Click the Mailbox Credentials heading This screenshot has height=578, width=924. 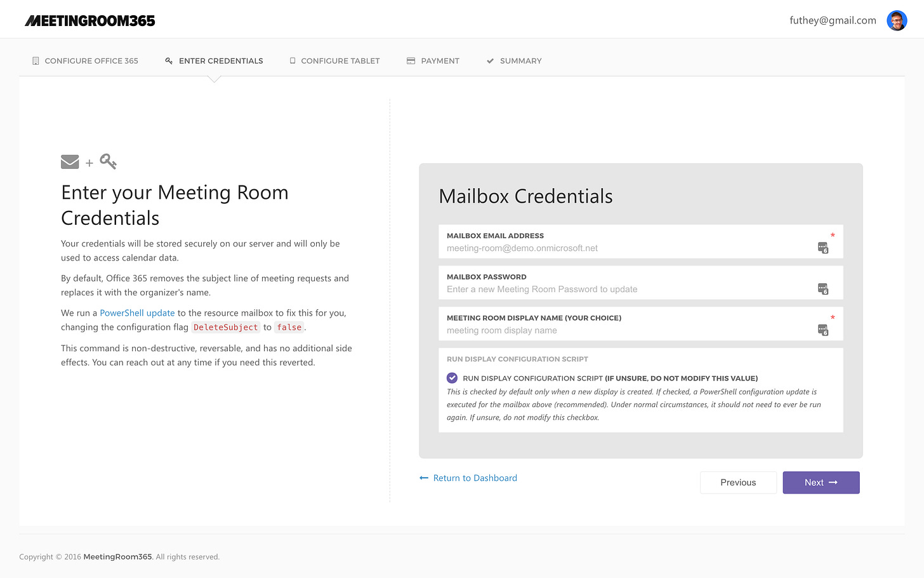[x=525, y=196]
